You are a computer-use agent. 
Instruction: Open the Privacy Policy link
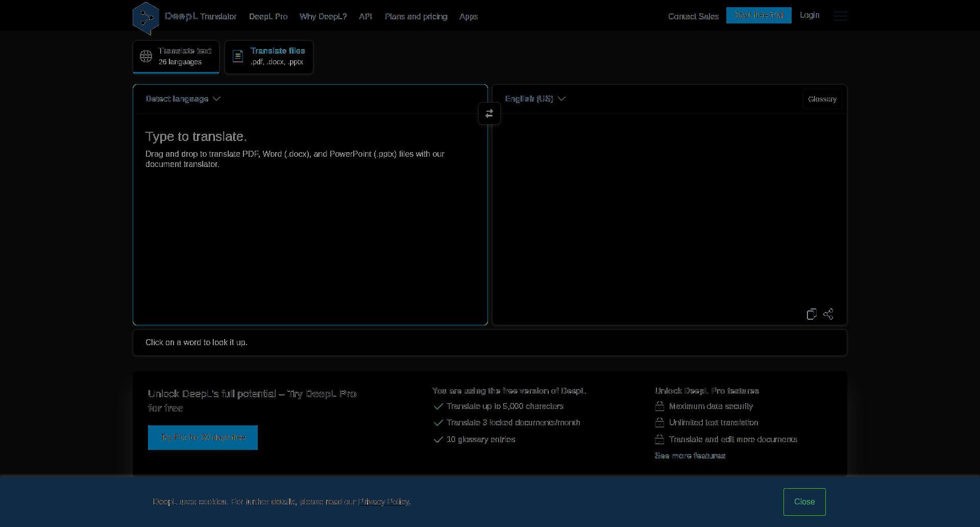coord(384,502)
